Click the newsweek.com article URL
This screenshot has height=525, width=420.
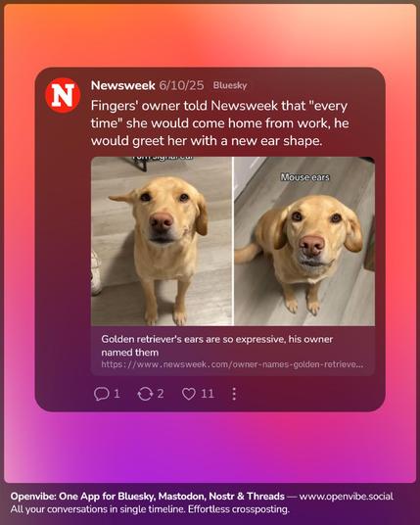[x=232, y=364]
